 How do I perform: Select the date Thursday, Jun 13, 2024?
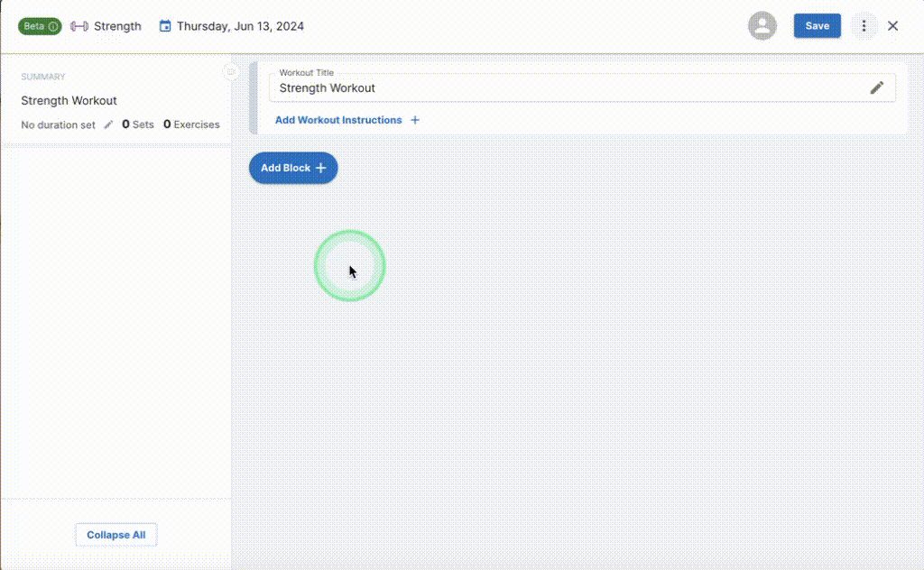[x=238, y=26]
